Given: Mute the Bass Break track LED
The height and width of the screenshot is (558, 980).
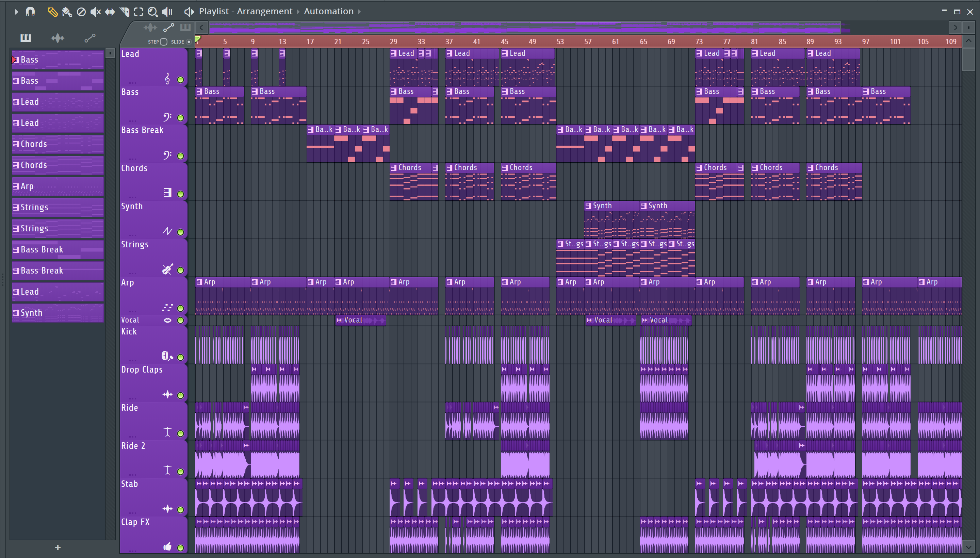Looking at the screenshot, I should click(x=180, y=155).
